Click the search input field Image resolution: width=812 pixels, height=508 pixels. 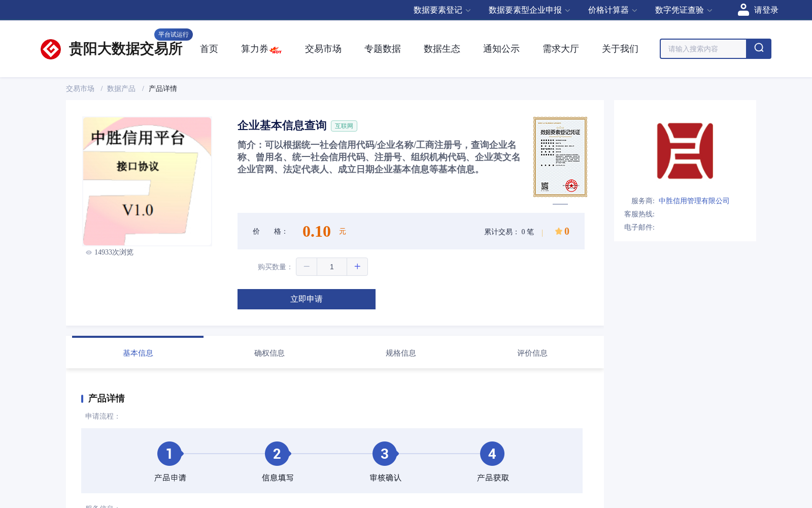tap(703, 49)
